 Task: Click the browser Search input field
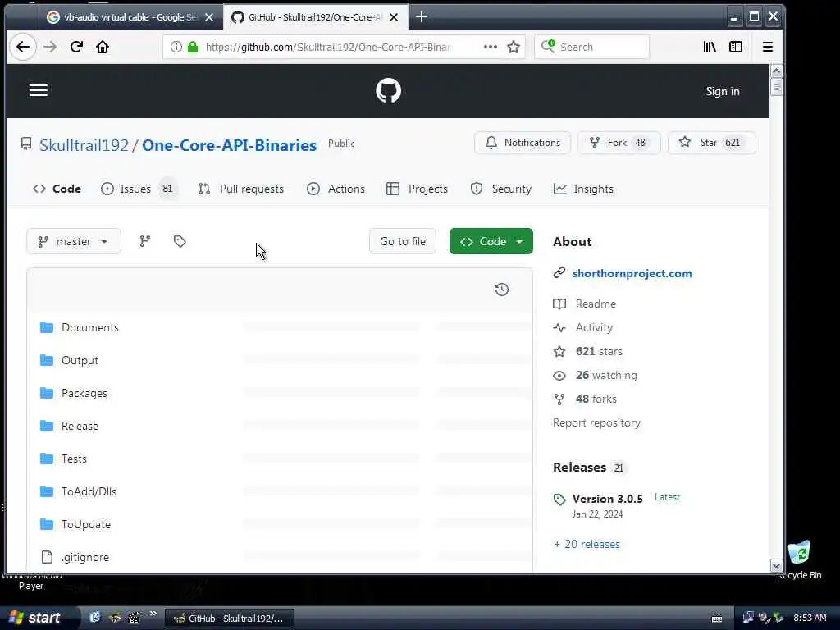click(x=592, y=47)
